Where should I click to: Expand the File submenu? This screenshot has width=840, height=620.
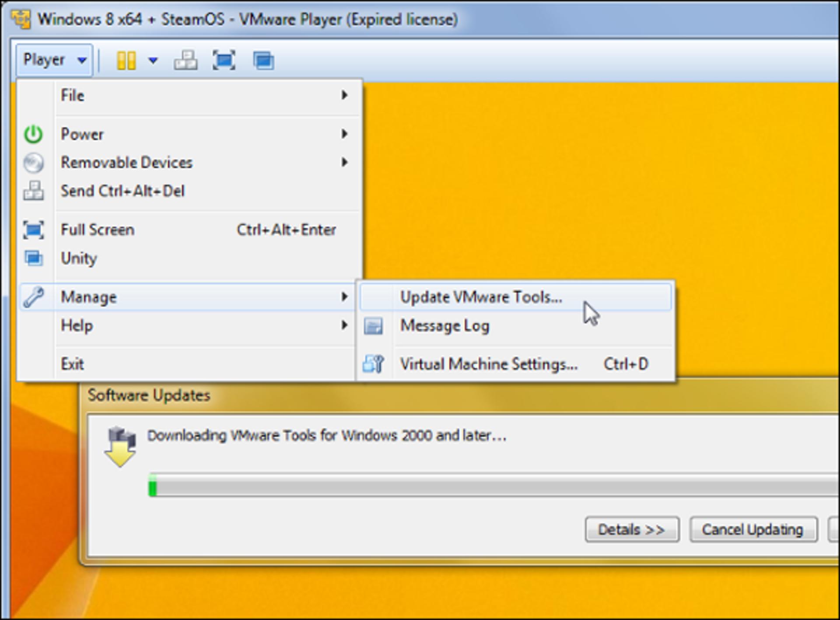coord(189,95)
